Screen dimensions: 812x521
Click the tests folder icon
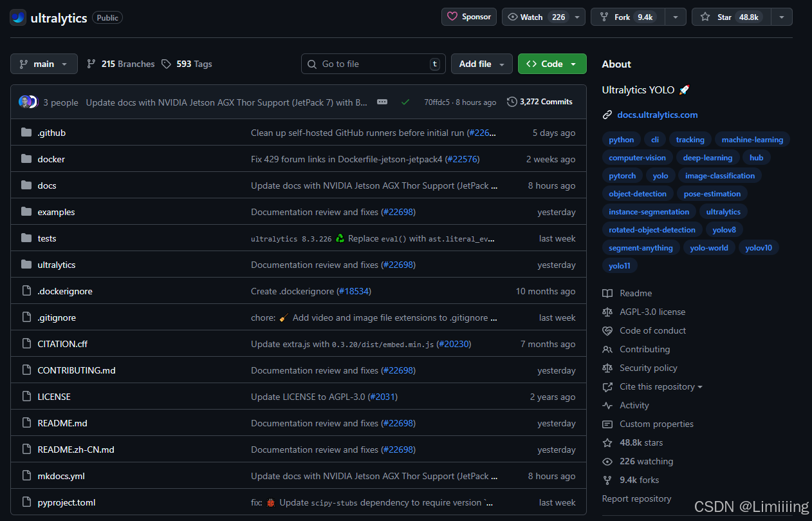pyautogui.click(x=26, y=238)
